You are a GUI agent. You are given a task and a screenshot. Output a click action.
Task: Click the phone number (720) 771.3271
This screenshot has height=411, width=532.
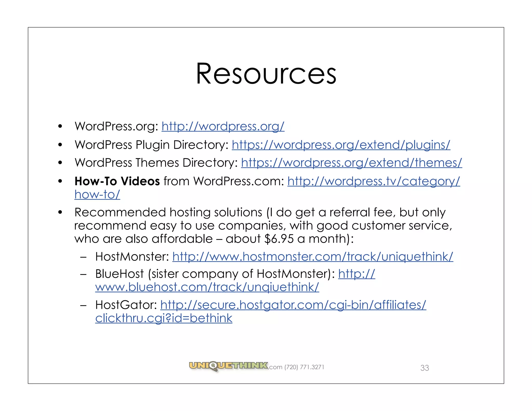click(304, 367)
